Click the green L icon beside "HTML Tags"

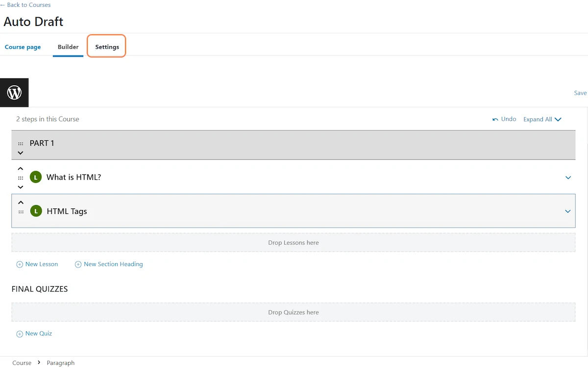(x=36, y=211)
